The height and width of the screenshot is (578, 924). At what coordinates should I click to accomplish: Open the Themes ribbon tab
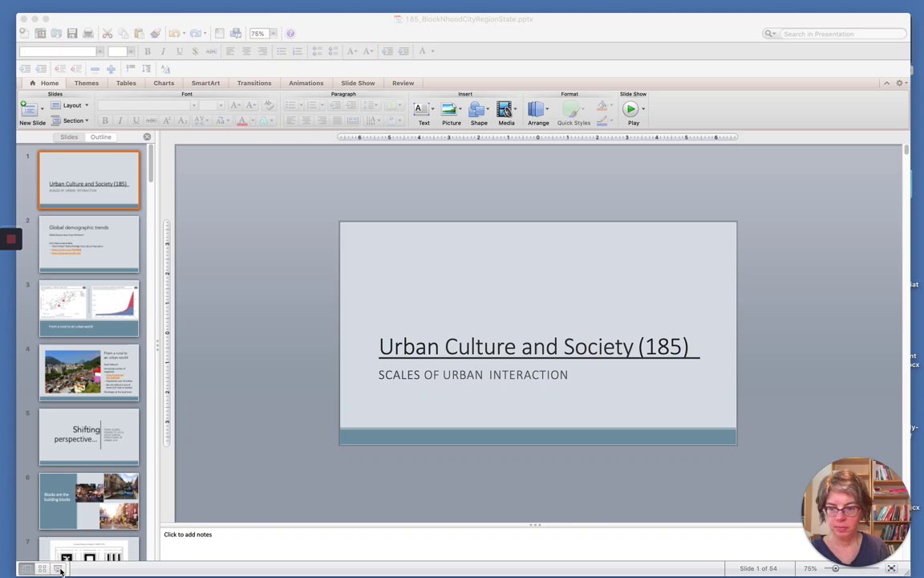(x=87, y=83)
